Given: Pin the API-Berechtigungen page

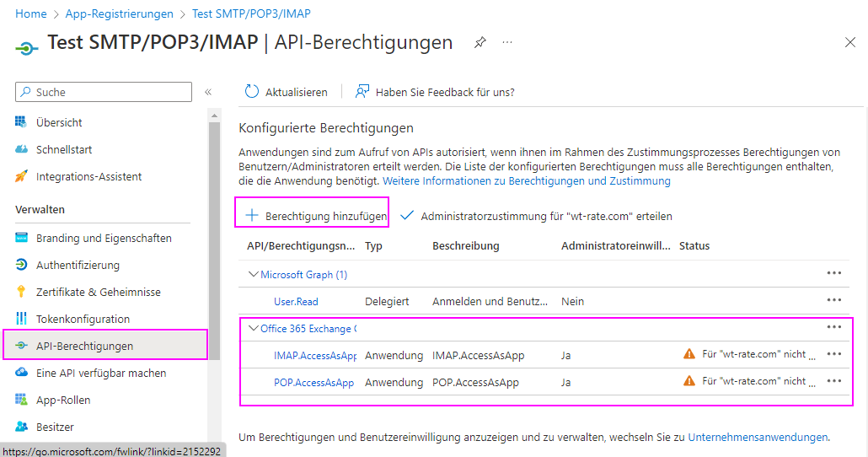Looking at the screenshot, I should 480,42.
